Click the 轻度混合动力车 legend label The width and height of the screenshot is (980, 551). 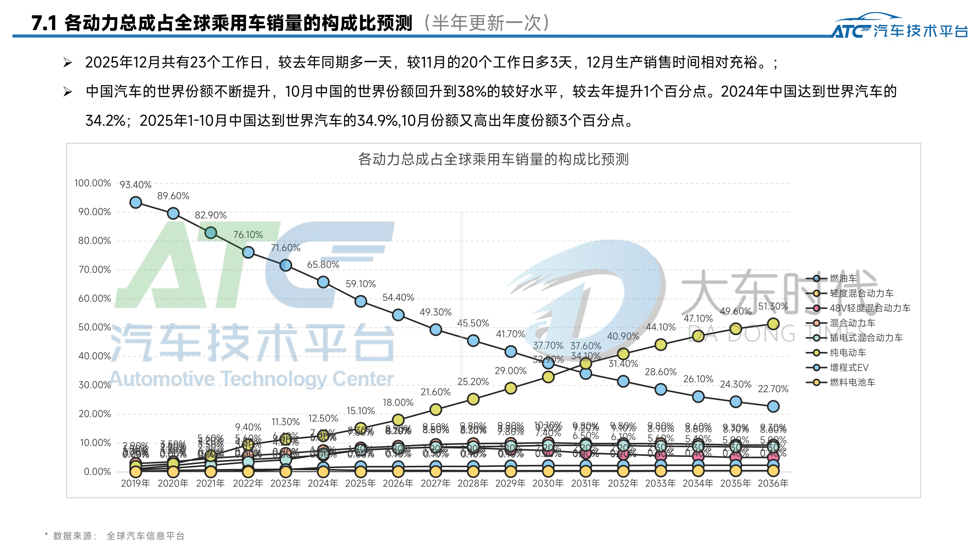pos(861,293)
